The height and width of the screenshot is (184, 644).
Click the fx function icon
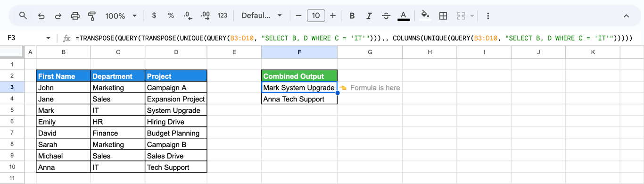click(66, 38)
